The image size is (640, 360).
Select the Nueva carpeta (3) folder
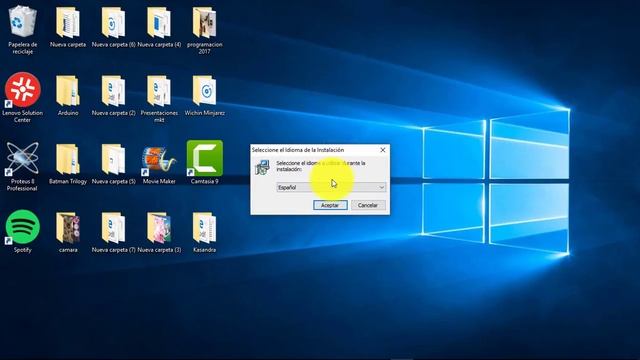159,228
